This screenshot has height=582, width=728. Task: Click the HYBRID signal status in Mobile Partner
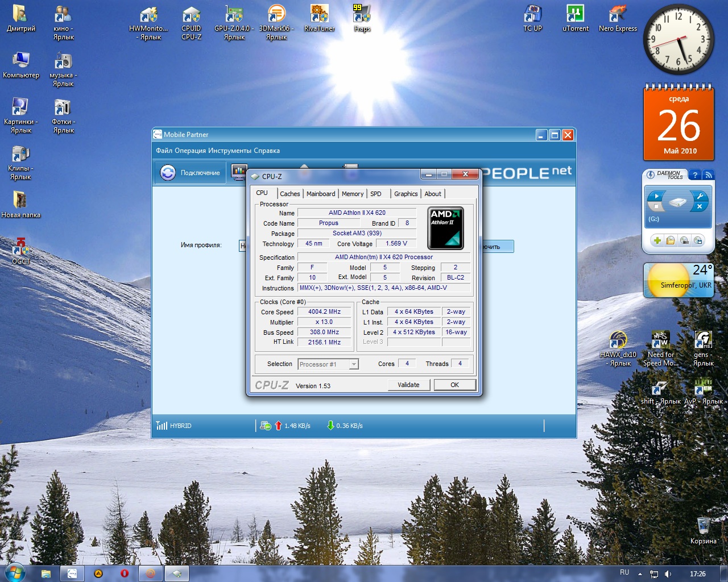click(x=174, y=426)
